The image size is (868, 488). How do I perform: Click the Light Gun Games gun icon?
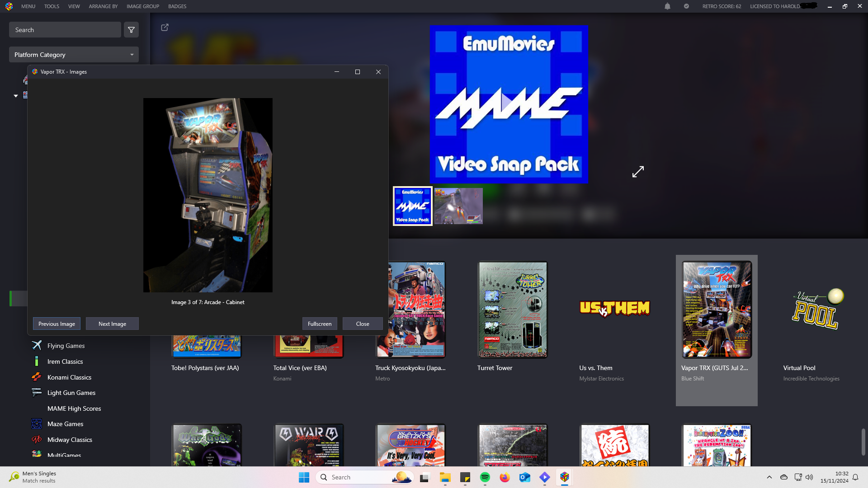(37, 392)
